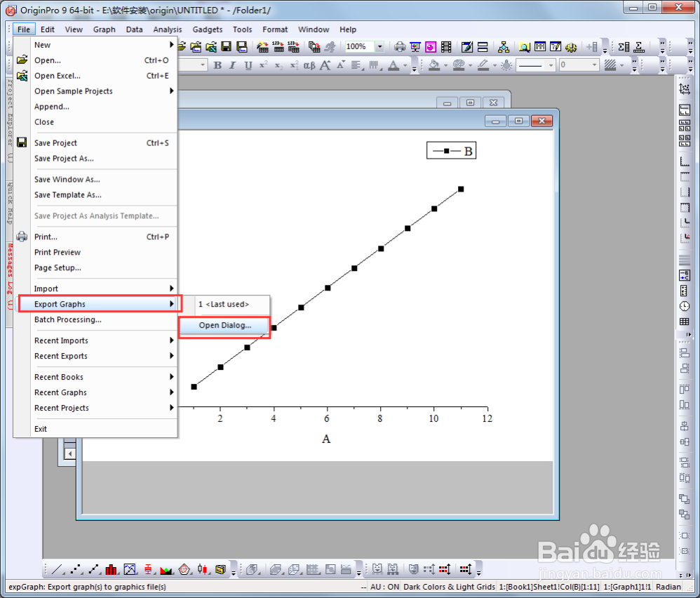The image size is (700, 598).
Task: Click the paint bucket fill color icon
Action: click(x=434, y=65)
